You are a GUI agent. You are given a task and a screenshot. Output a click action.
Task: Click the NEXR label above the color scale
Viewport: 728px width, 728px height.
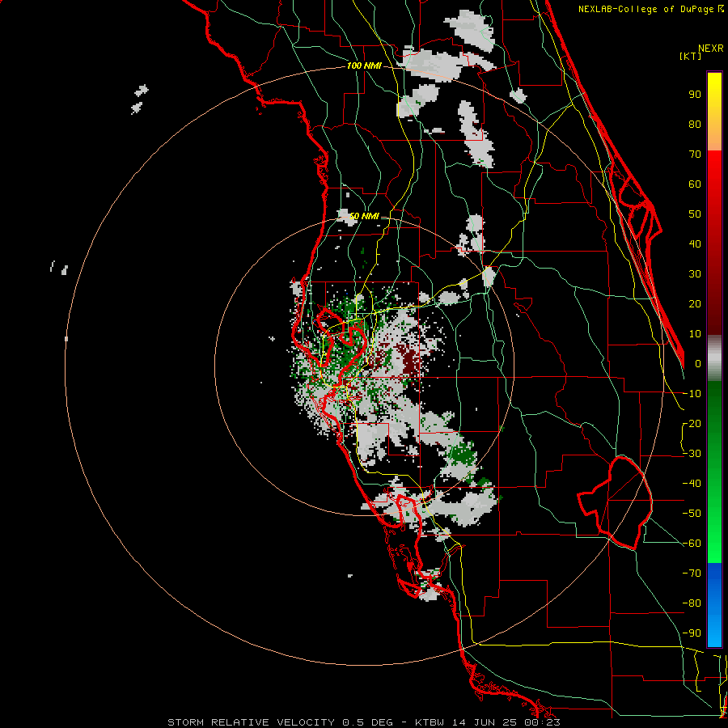pos(711,49)
